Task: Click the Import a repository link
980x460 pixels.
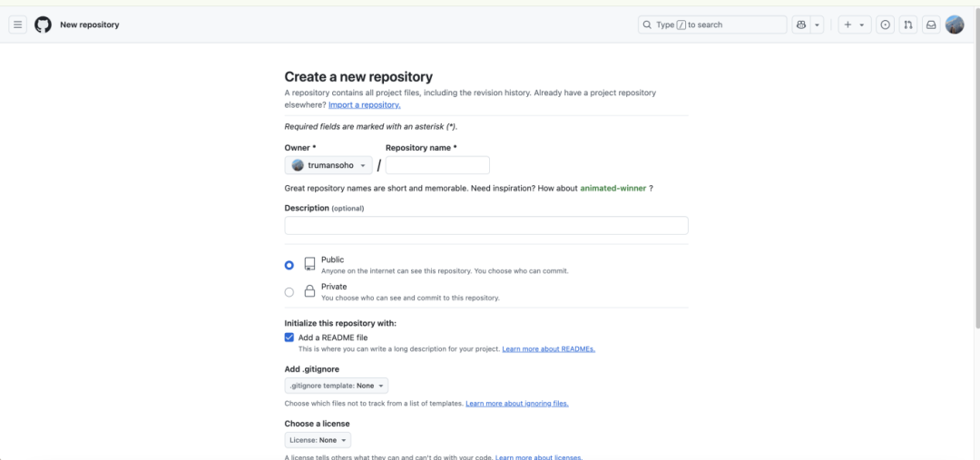Action: point(364,105)
